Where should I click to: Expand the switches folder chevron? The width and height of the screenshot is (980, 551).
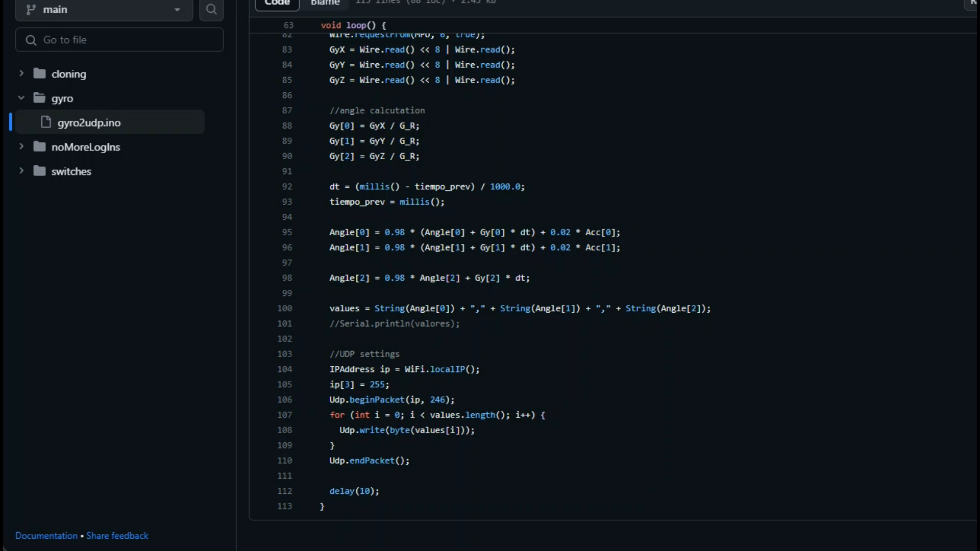coord(21,171)
